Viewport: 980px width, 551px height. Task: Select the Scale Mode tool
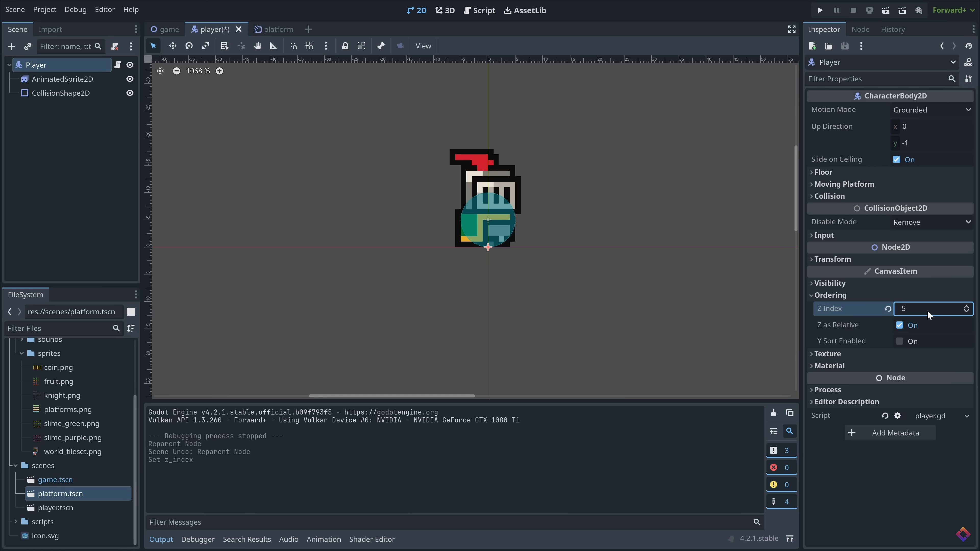tap(205, 46)
